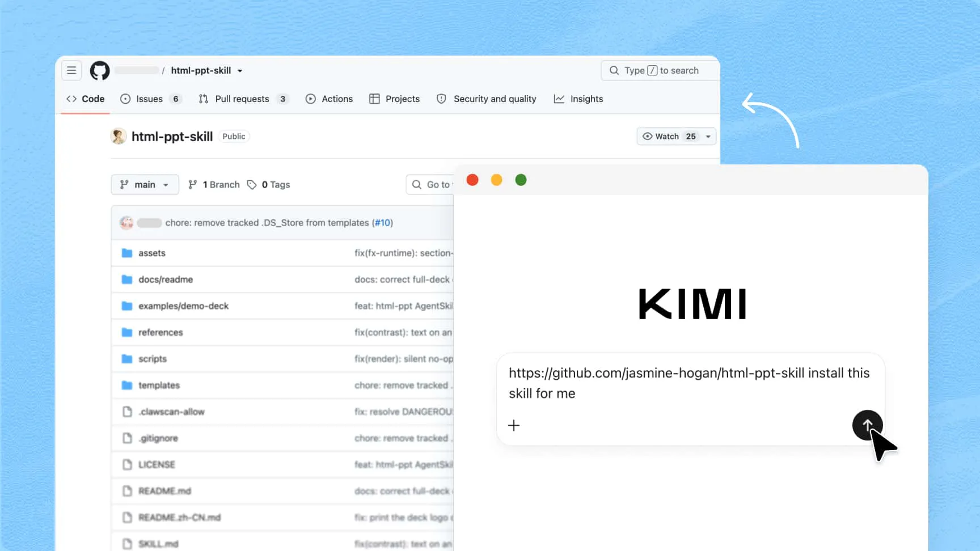
Task: Switch to the Code tab
Action: point(86,99)
